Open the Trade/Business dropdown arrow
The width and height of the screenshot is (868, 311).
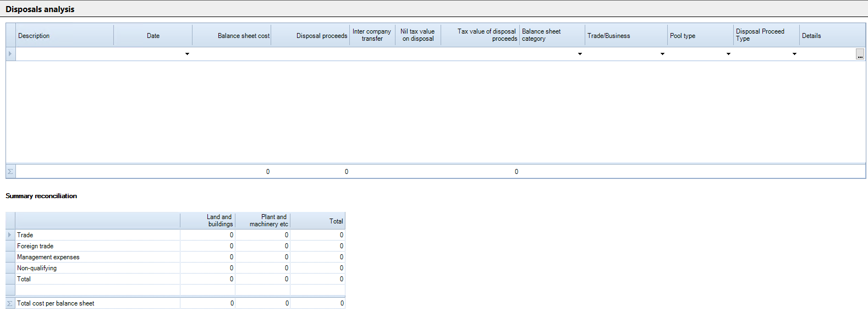pos(662,54)
